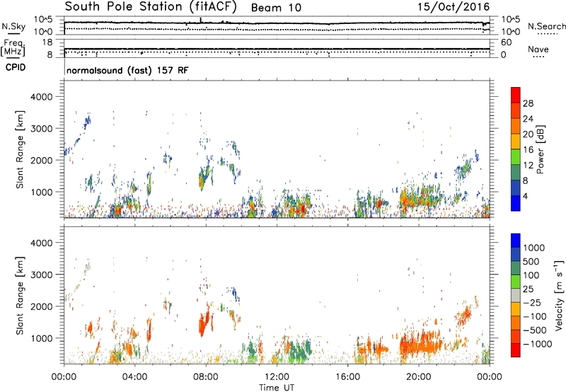Image resolution: width=566 pixels, height=392 pixels.
Task: Pick the gray −25 to 25 Velocity segment
Action: coord(516,295)
